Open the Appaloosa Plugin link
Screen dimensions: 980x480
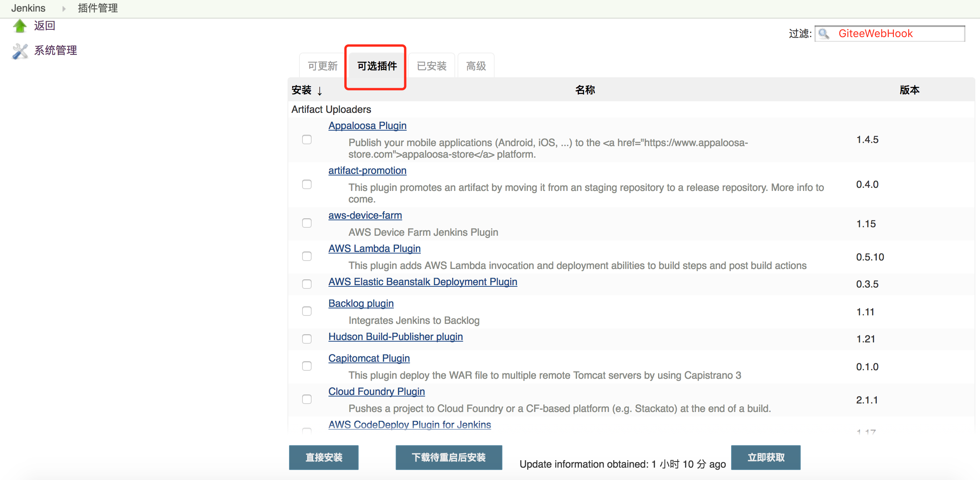point(367,126)
